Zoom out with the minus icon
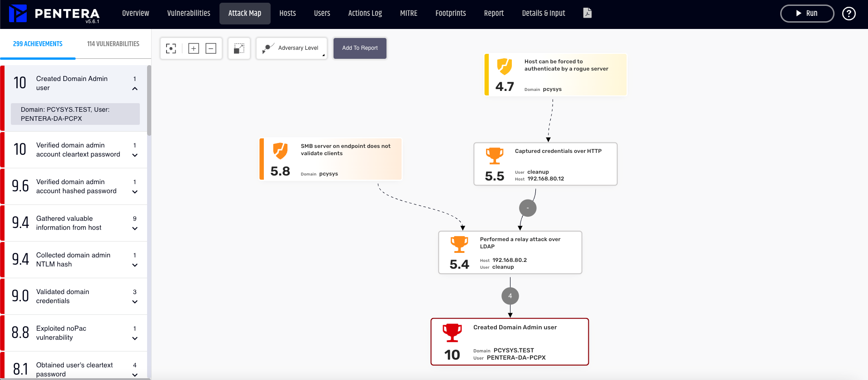This screenshot has width=868, height=380. [211, 48]
